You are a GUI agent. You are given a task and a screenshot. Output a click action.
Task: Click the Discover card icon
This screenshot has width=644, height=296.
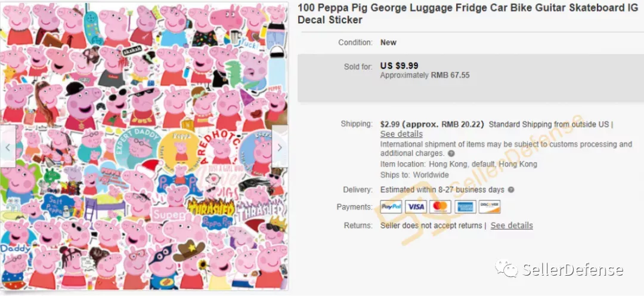click(x=490, y=207)
